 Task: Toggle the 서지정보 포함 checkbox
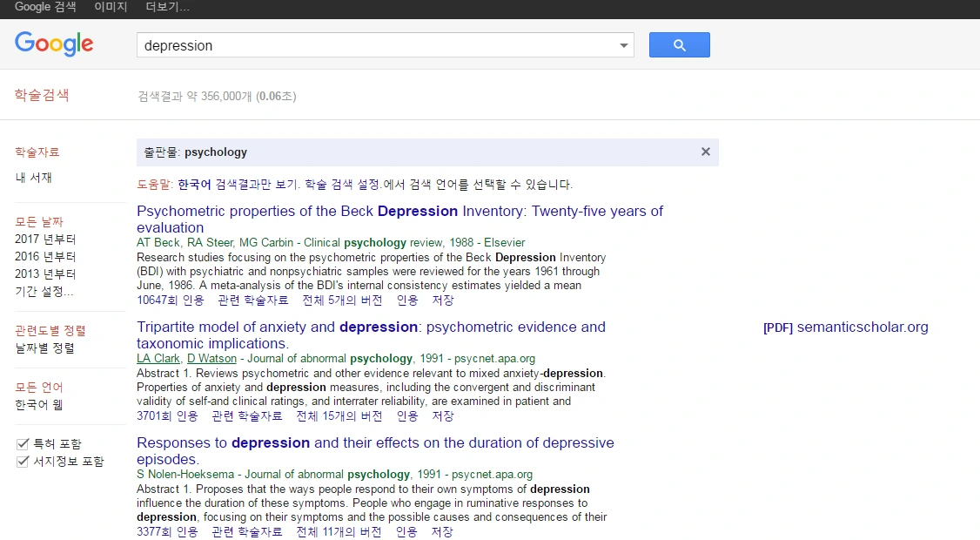click(x=23, y=462)
